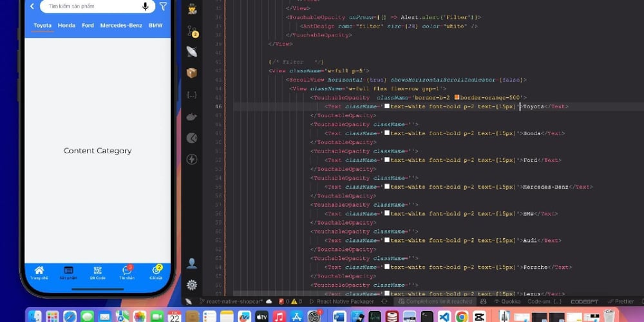Click the errors and warnings status bar counter

(x=290, y=301)
